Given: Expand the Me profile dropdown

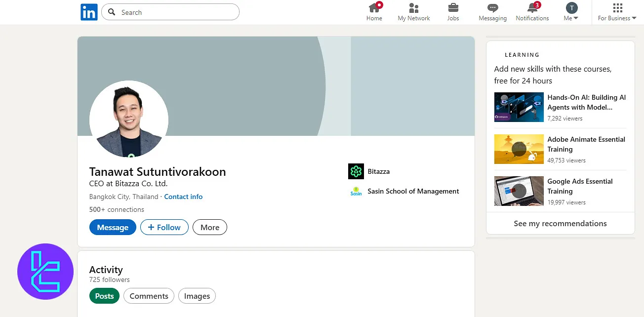Looking at the screenshot, I should pyautogui.click(x=571, y=12).
